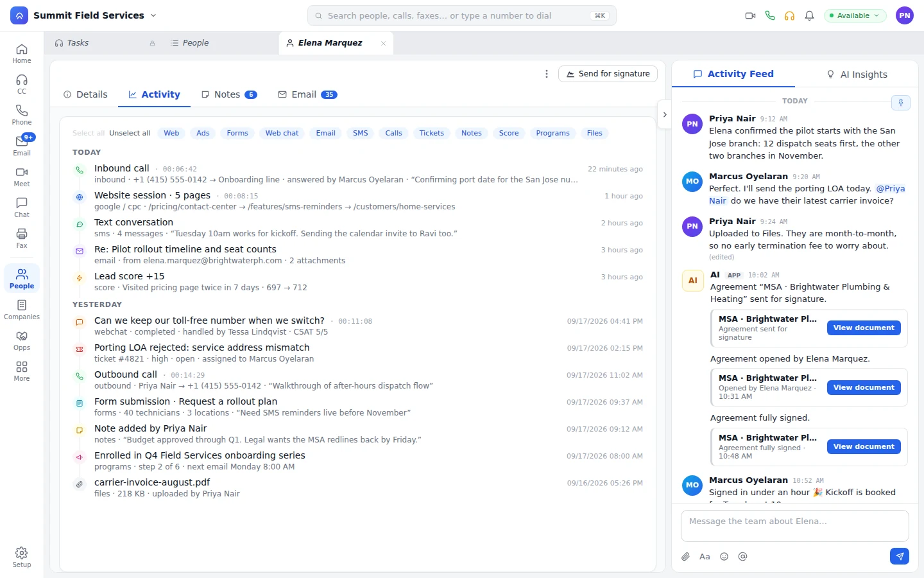Click the message the team input box
This screenshot has width=924, height=578.
point(794,525)
